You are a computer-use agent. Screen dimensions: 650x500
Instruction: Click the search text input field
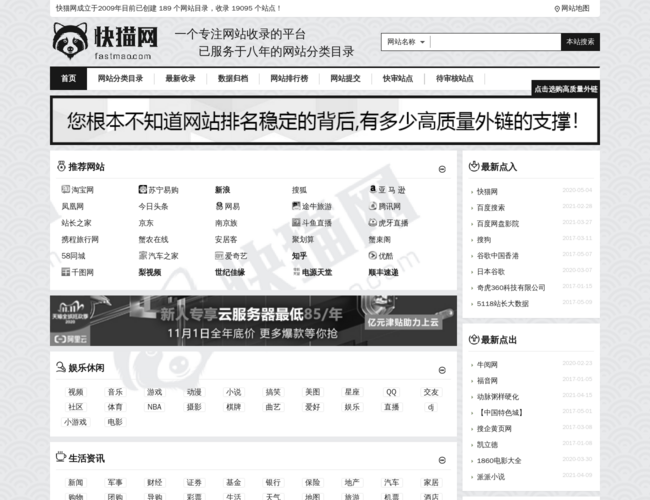click(496, 42)
